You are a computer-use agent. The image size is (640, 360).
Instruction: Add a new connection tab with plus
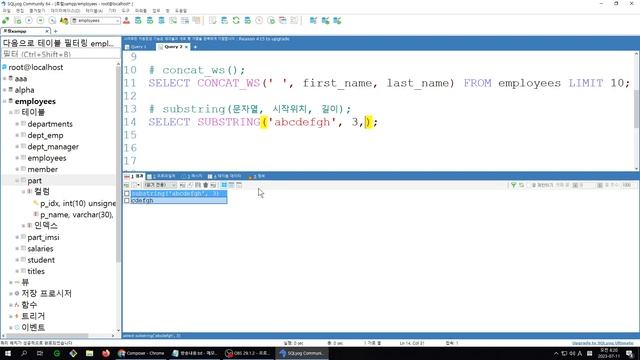56,31
